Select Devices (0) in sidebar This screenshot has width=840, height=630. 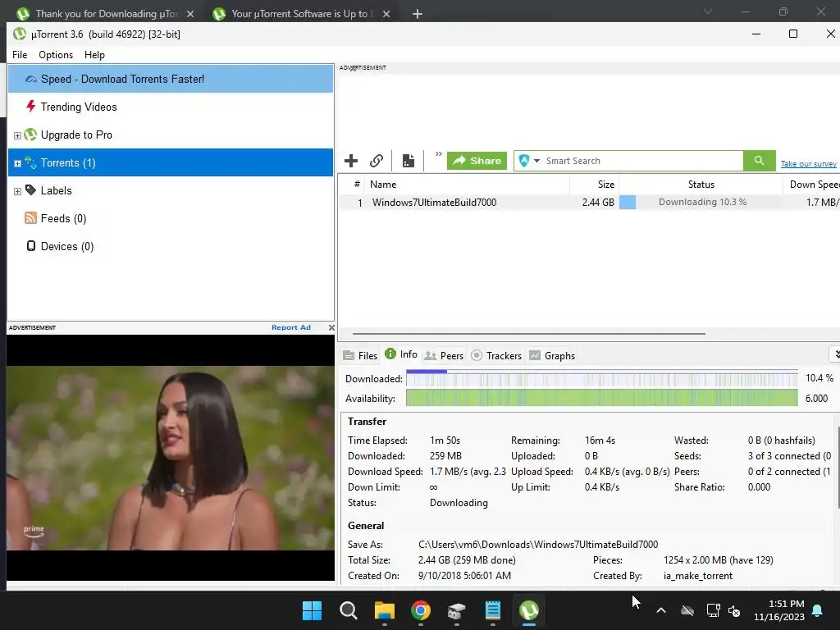[x=171, y=246]
